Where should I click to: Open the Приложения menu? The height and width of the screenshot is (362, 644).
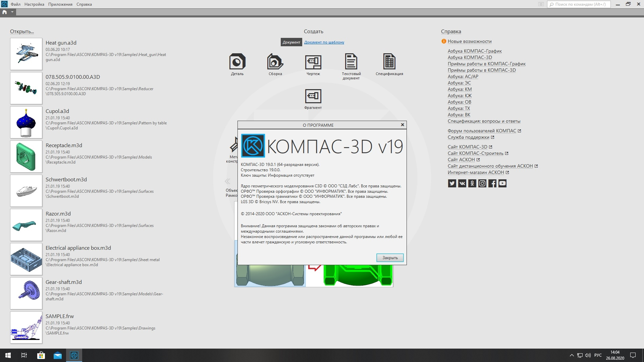[x=60, y=4]
